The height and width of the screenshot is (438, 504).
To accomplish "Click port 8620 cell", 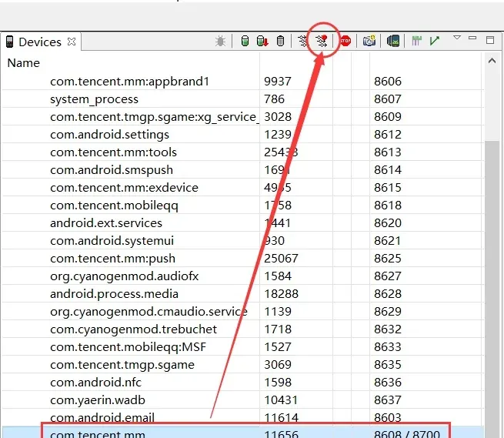I will coord(388,223).
